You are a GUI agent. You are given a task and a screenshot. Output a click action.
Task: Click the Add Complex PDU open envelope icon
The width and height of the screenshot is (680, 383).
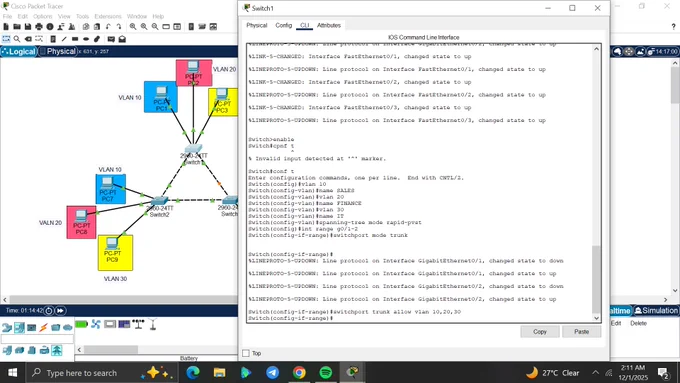coord(122,39)
